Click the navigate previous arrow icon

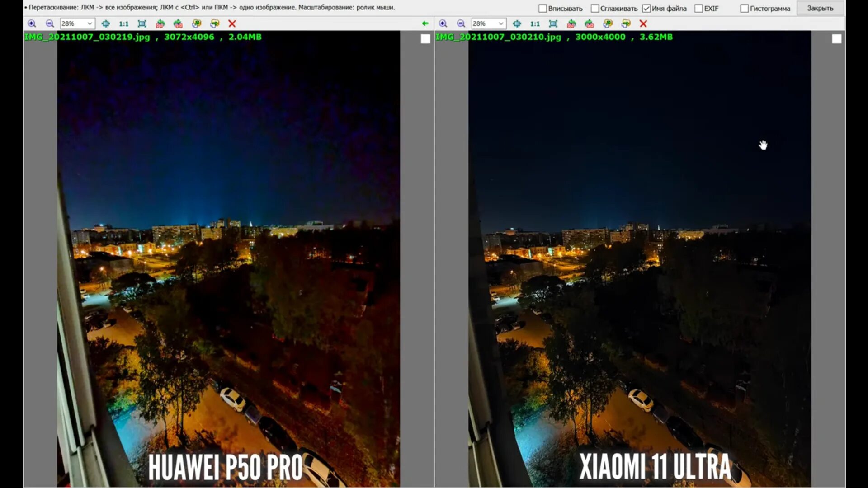[x=425, y=23]
